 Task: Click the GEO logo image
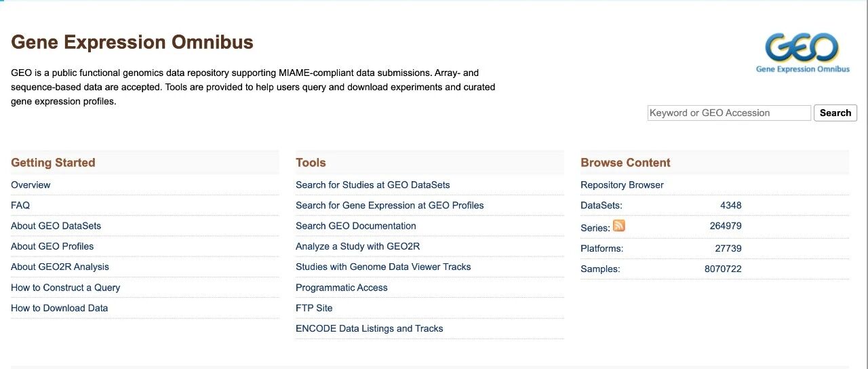[x=802, y=52]
